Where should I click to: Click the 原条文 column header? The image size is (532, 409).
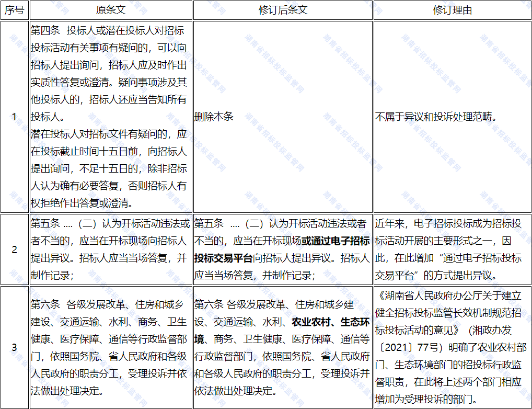point(110,10)
